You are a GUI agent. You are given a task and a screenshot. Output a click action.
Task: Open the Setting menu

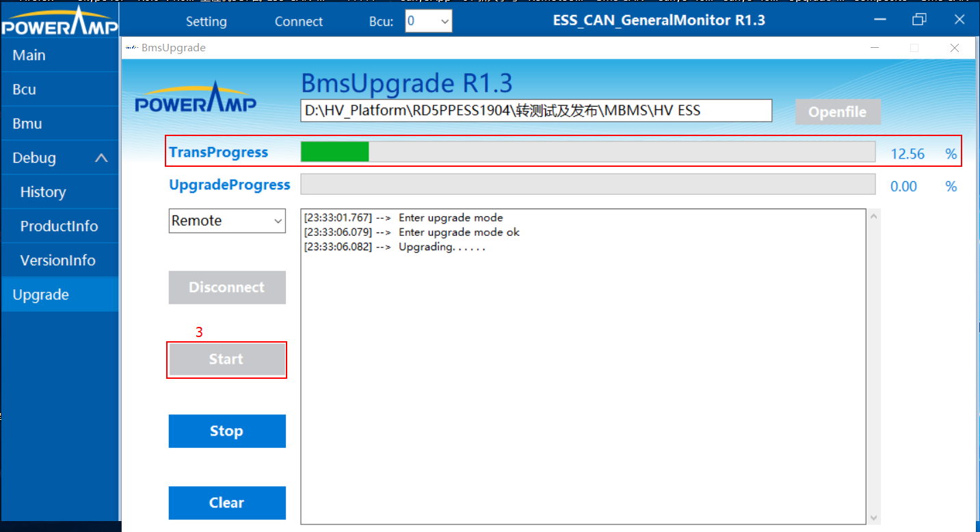(x=207, y=21)
